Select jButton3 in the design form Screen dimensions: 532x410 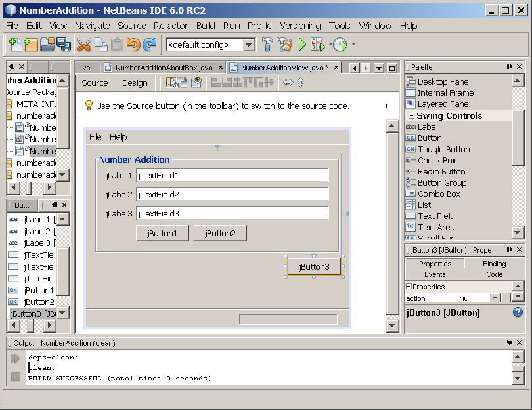(x=314, y=267)
